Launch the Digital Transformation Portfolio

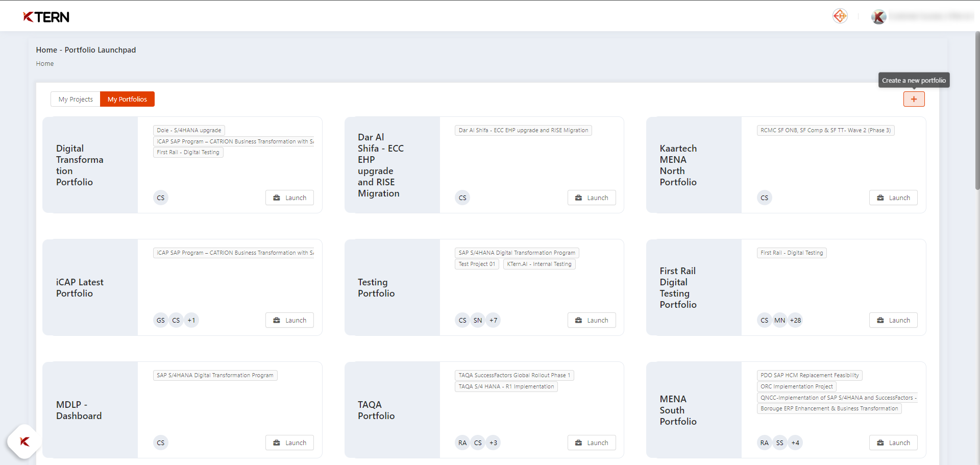pyautogui.click(x=289, y=198)
